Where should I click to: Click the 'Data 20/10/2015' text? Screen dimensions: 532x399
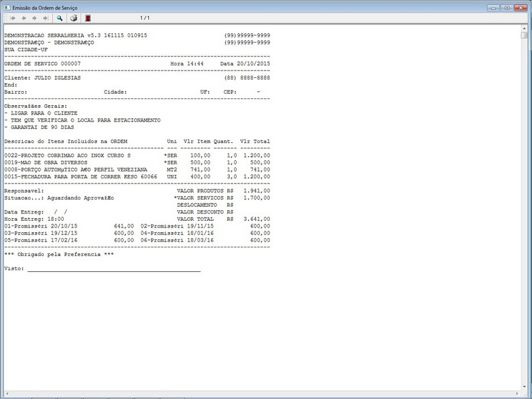pyautogui.click(x=245, y=63)
